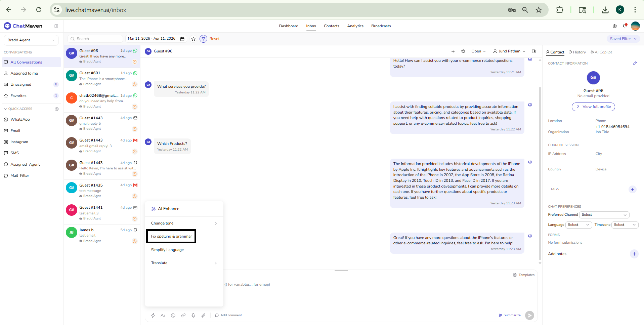Expand the Preferred Channel Select dropdown

point(604,215)
